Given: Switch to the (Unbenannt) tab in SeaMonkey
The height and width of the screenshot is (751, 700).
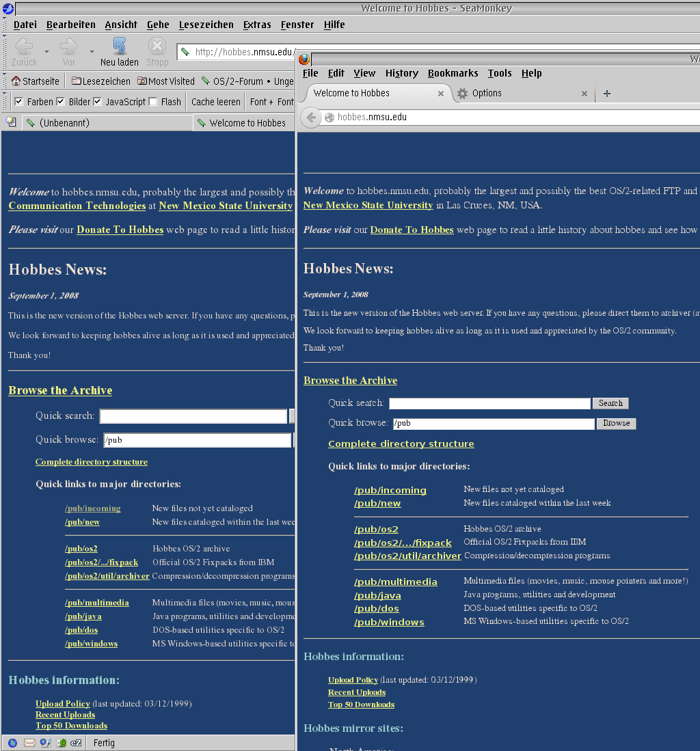Looking at the screenshot, I should (x=107, y=122).
